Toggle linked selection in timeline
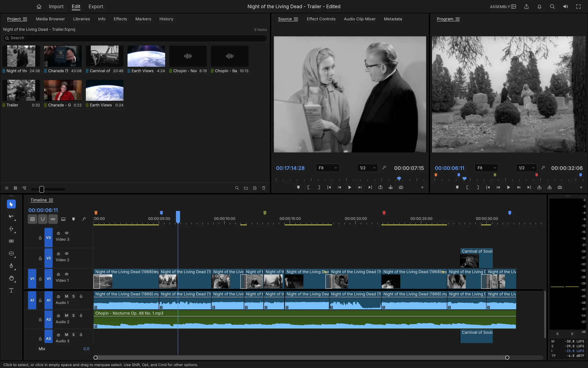The width and height of the screenshot is (588, 368). (x=53, y=219)
